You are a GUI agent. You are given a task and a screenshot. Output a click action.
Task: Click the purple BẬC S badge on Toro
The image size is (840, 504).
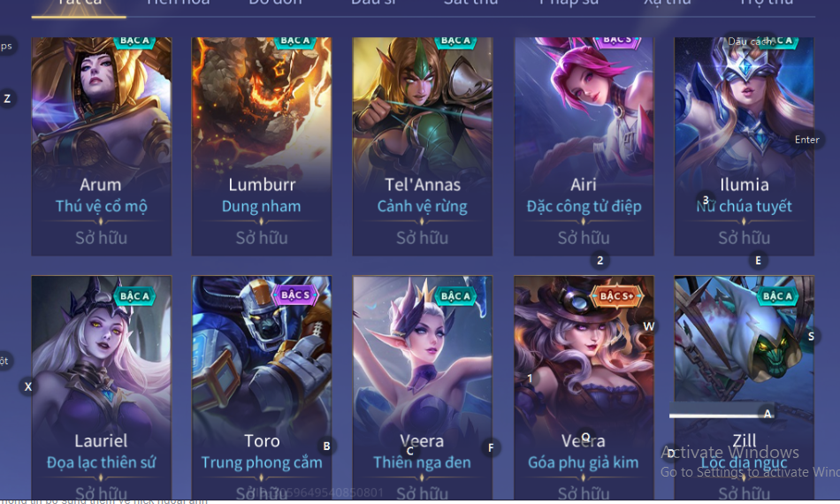point(295,294)
